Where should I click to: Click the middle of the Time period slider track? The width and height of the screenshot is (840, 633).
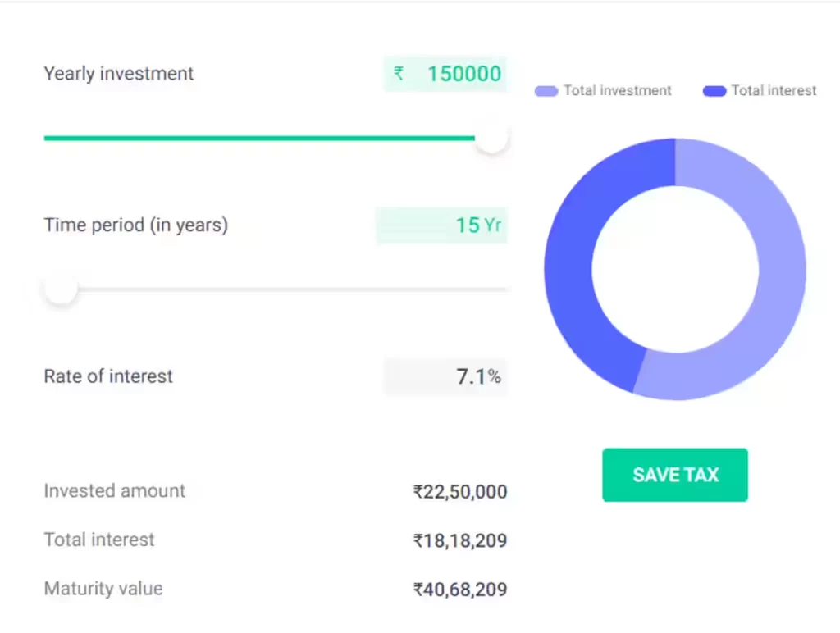tap(276, 289)
